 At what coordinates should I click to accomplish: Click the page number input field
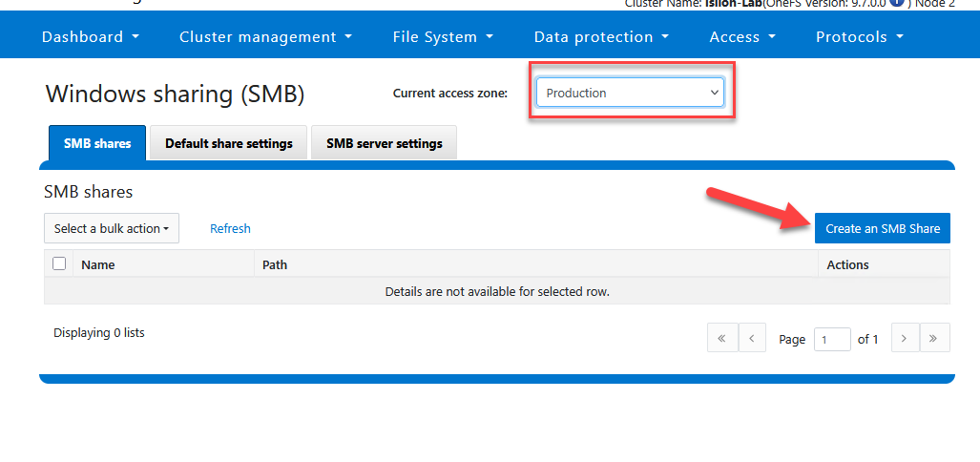tap(831, 339)
